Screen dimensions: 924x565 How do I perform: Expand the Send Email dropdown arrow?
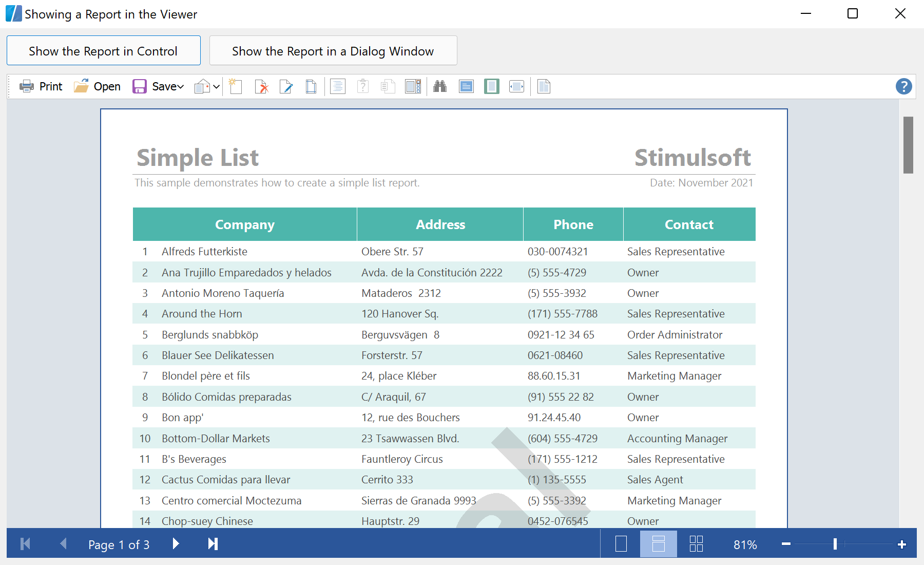point(217,87)
